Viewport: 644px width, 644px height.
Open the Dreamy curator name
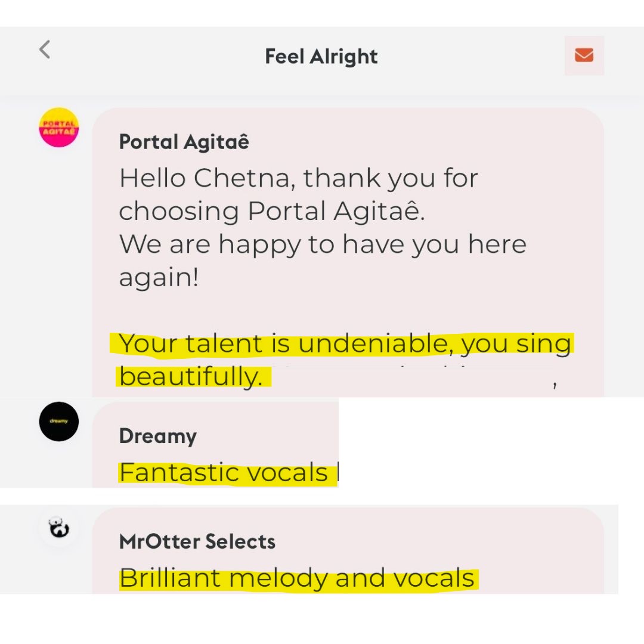157,436
